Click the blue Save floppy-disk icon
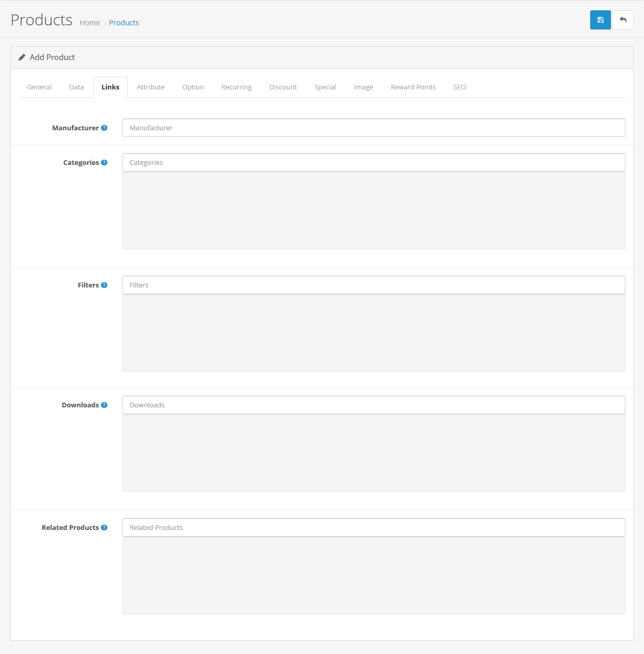644x654 pixels. [x=600, y=20]
